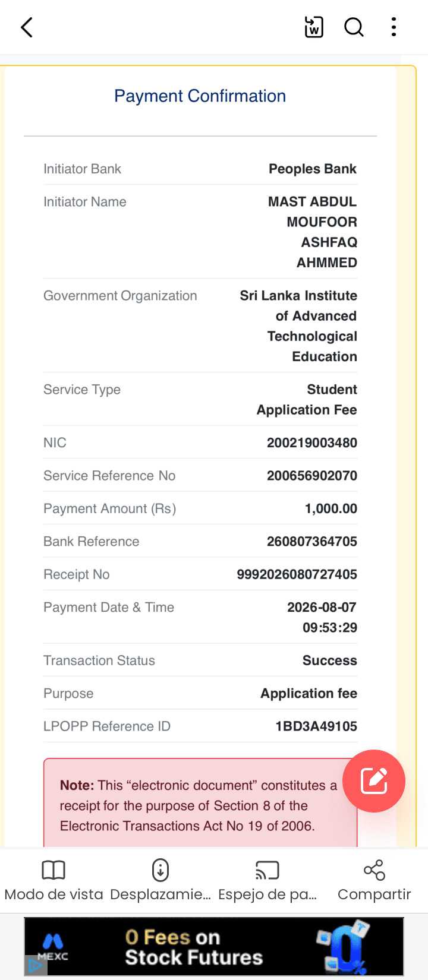Viewport: 428px width, 980px height.
Task: Tap the red floating edit button
Action: click(x=374, y=781)
